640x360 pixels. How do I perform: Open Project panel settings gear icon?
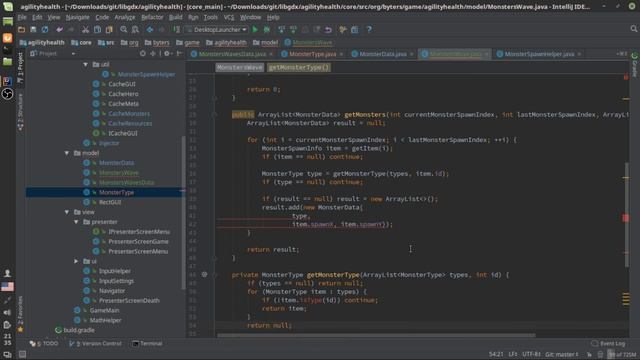pyautogui.click(x=167, y=53)
